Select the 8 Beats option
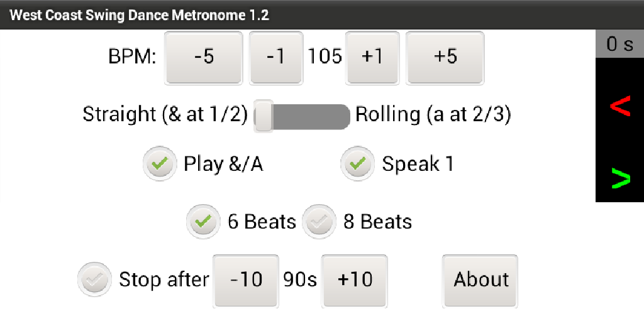Screen dimensions: 644x314 coord(319,222)
